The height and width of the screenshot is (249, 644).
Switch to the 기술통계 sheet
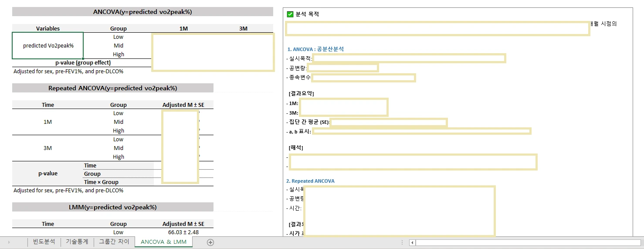click(77, 242)
